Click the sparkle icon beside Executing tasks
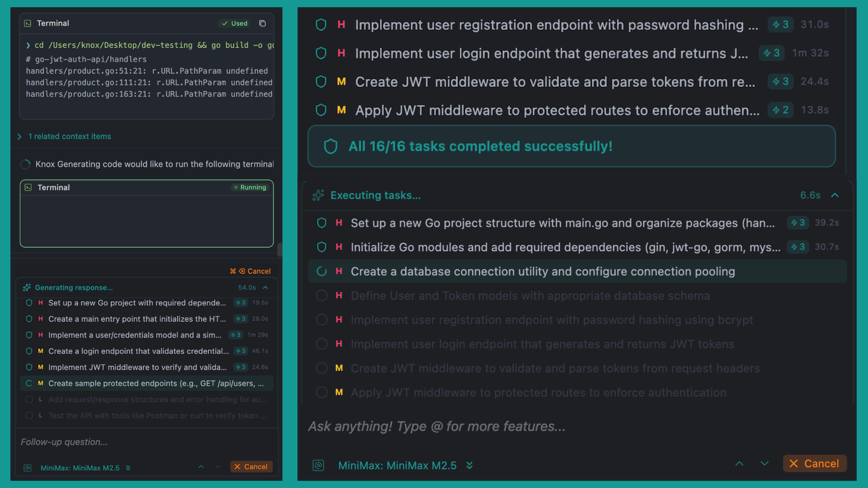This screenshot has height=488, width=868. [318, 195]
